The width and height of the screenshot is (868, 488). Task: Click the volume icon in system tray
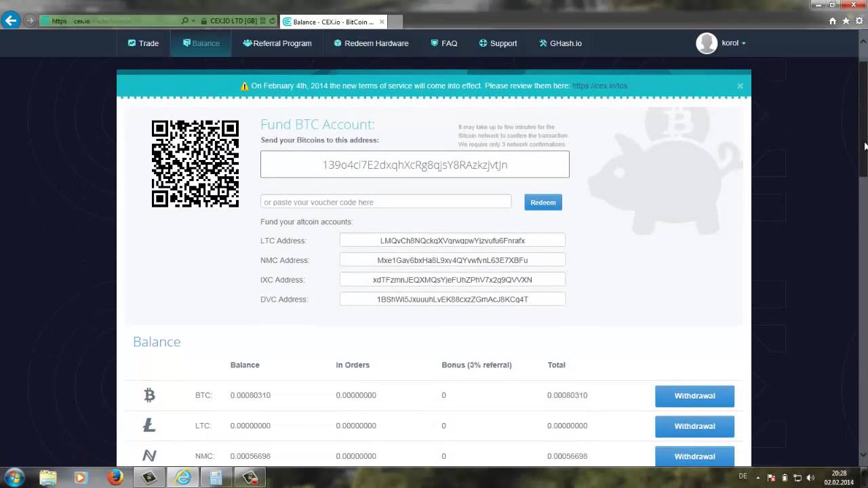(x=810, y=478)
